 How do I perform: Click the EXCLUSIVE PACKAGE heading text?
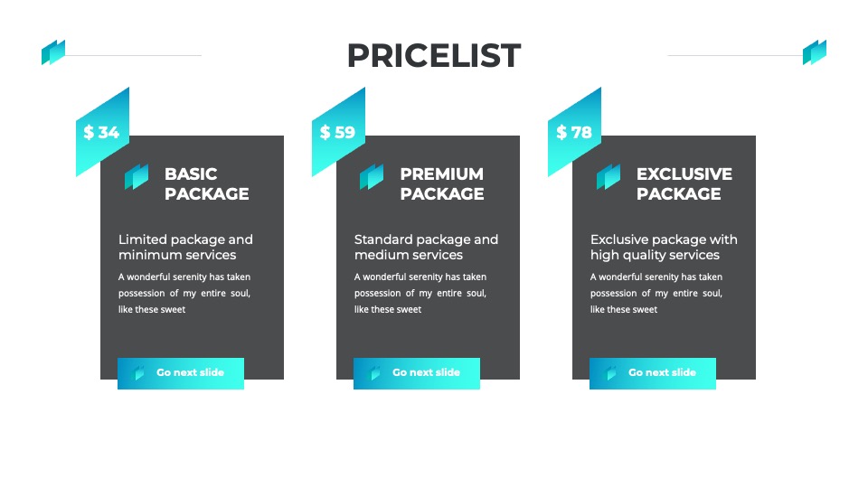(x=684, y=183)
